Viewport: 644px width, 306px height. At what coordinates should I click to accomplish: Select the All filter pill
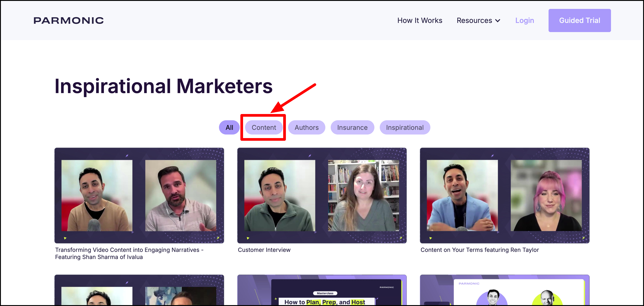coord(229,128)
